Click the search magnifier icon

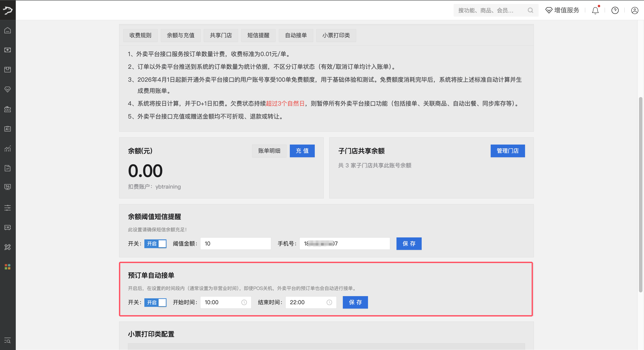point(530,10)
